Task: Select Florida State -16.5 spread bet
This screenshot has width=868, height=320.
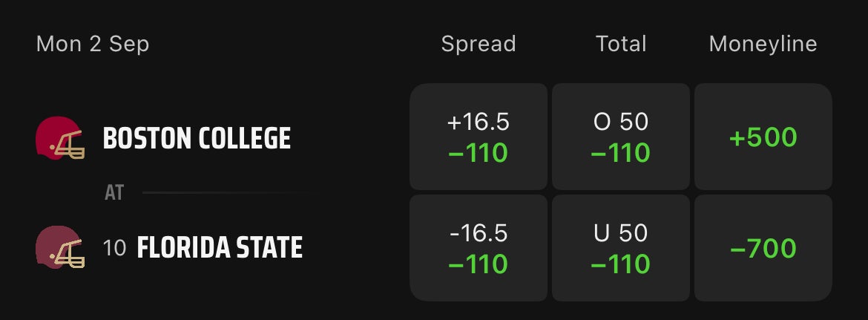Action: click(x=479, y=247)
